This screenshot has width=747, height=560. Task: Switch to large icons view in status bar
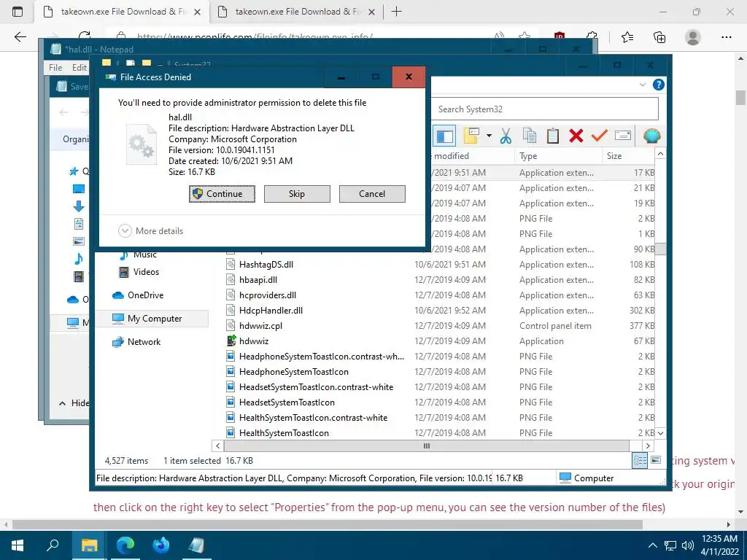pos(656,461)
